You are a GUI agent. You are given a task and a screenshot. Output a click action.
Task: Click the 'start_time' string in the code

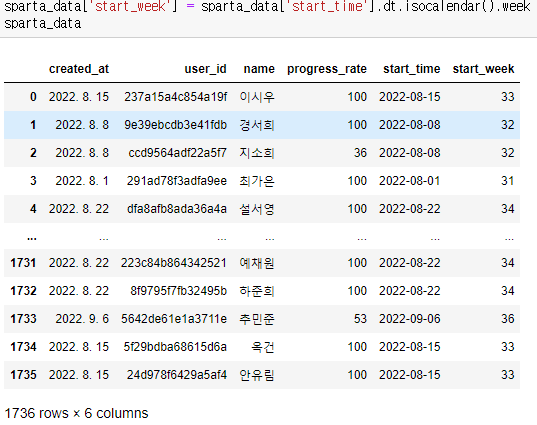point(327,6)
